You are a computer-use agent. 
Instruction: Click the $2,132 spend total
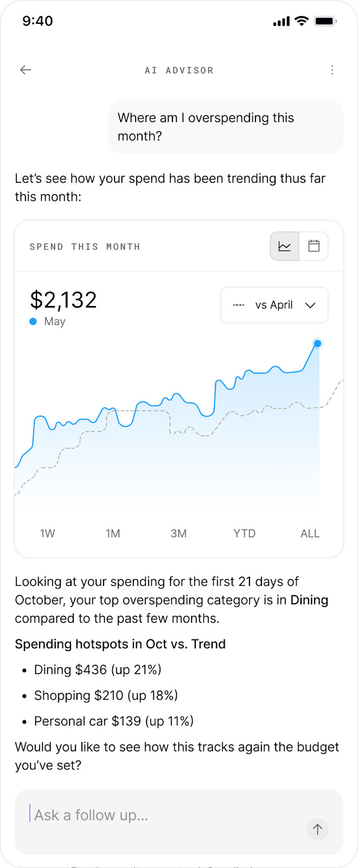point(63,300)
